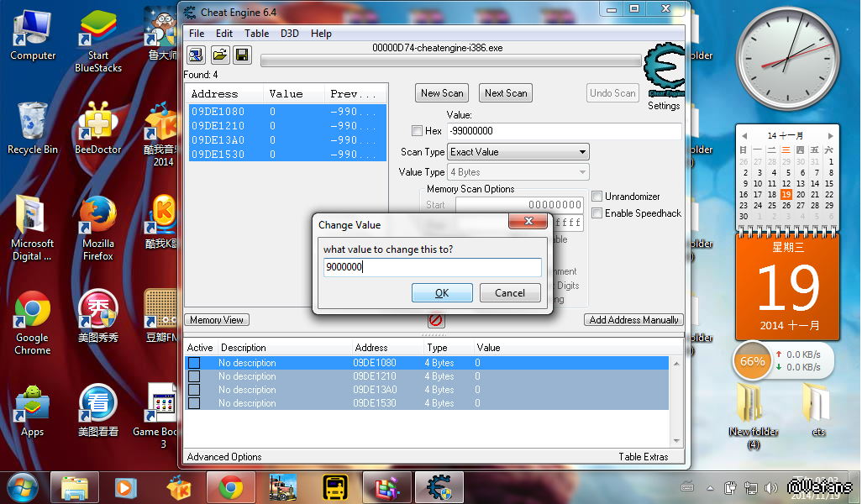Screen dimensions: 862x504
Task: Click the red clear address list icon
Action: pyautogui.click(x=435, y=320)
